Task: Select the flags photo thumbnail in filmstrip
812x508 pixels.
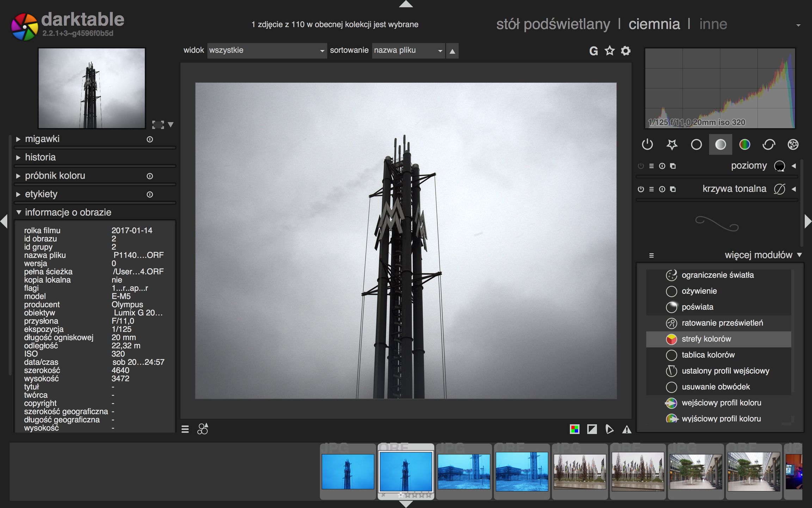Action: coord(580,471)
